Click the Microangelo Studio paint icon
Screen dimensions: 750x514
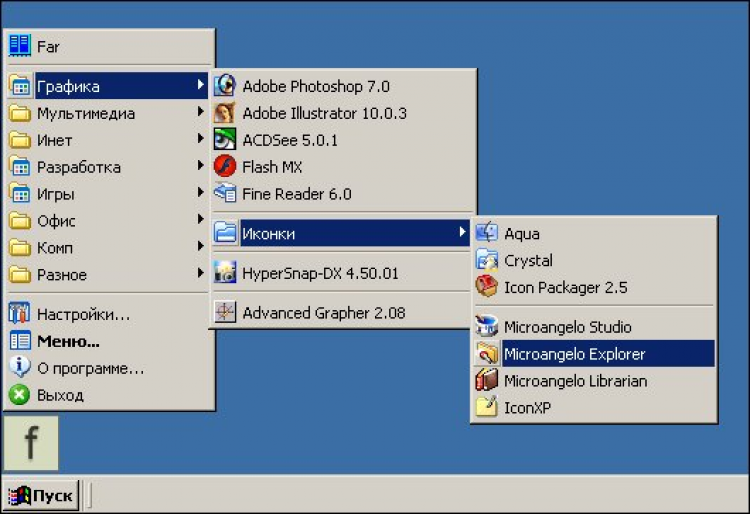487,326
